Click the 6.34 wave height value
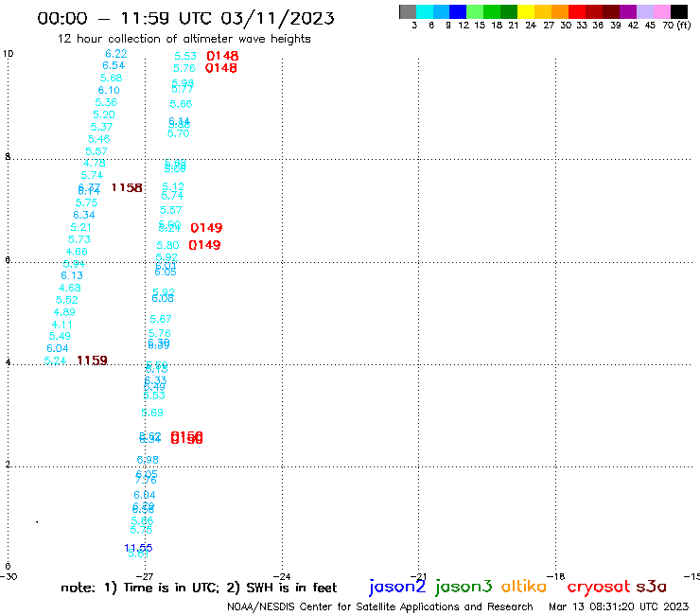The width and height of the screenshot is (700, 615). click(84, 215)
